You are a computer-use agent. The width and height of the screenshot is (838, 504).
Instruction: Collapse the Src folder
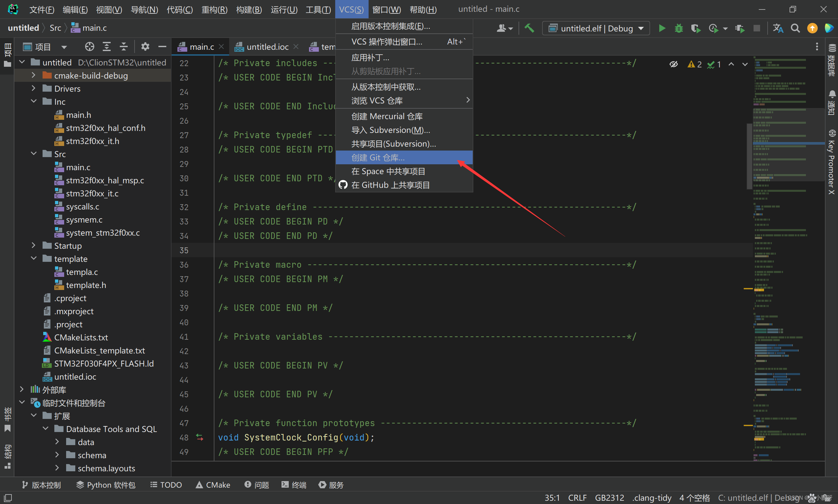(33, 154)
